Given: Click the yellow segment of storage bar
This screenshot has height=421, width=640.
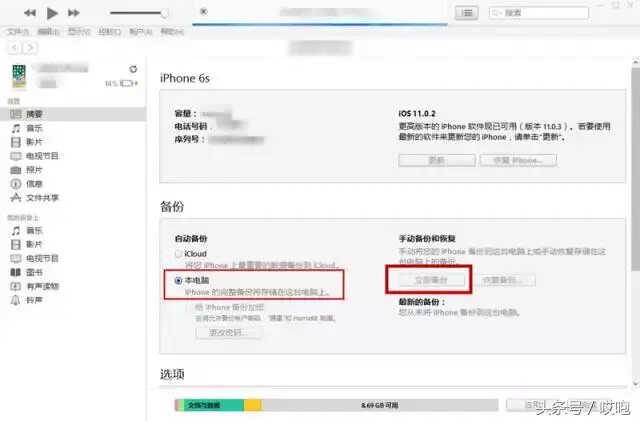Looking at the screenshot, I should pos(253,405).
